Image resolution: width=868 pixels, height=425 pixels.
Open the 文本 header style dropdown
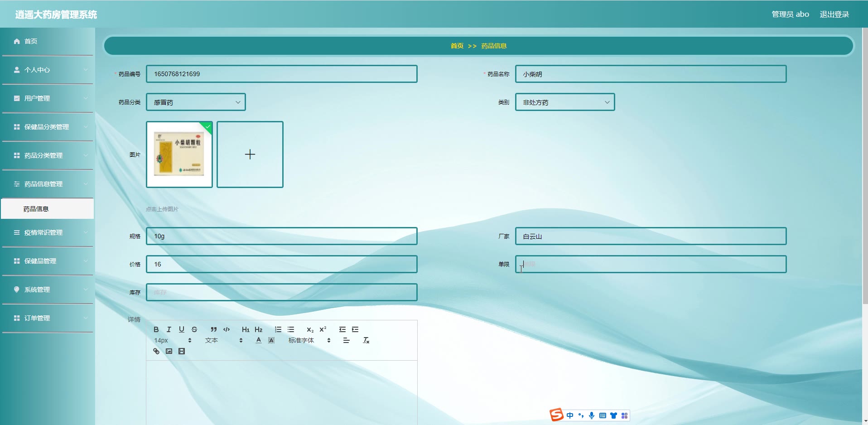(x=224, y=340)
